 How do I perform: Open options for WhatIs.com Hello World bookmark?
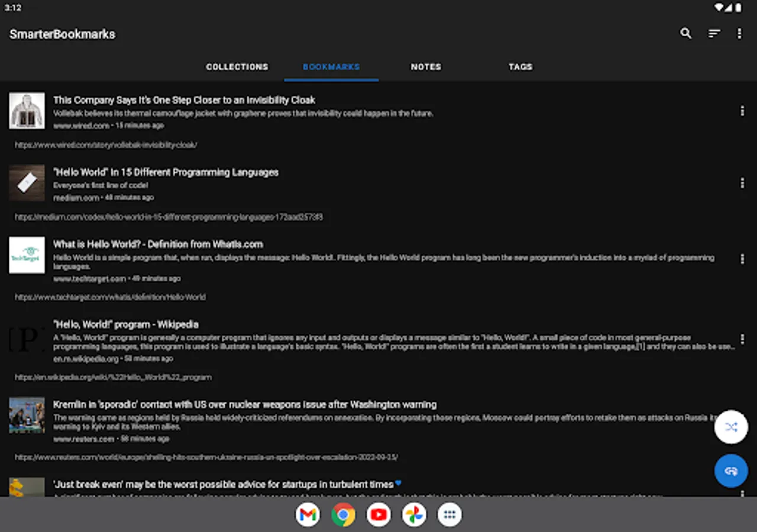click(742, 259)
